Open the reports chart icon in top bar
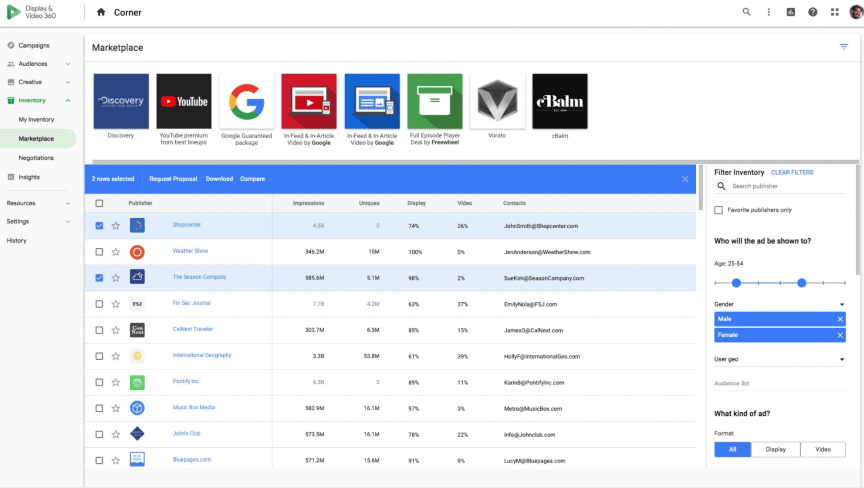This screenshot has width=864, height=488. pos(791,12)
